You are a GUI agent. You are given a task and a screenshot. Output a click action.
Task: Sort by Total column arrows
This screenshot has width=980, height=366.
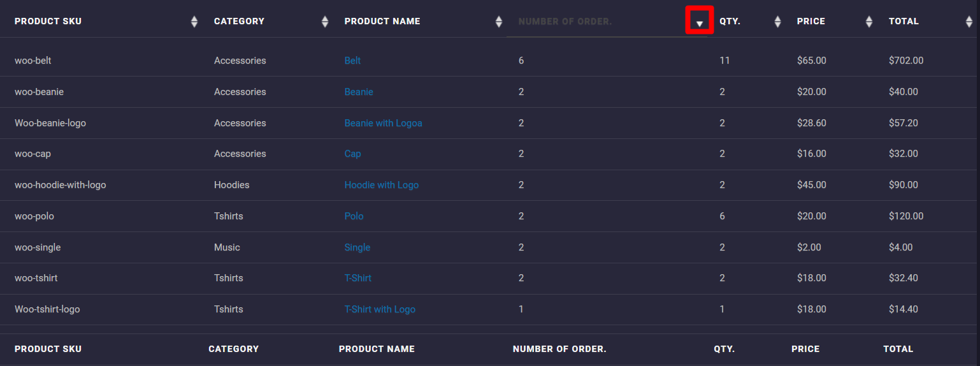tap(969, 22)
